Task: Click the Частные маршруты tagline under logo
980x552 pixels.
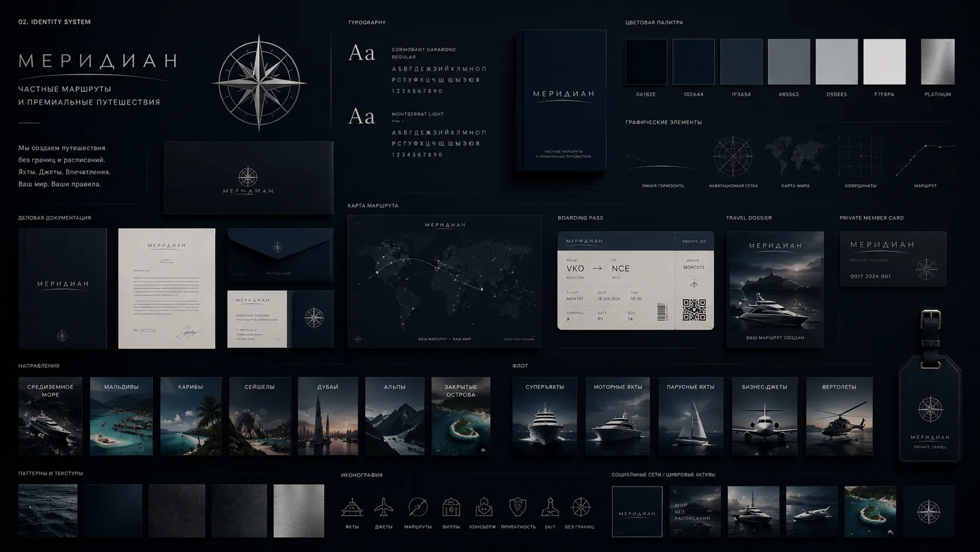Action: (x=89, y=96)
